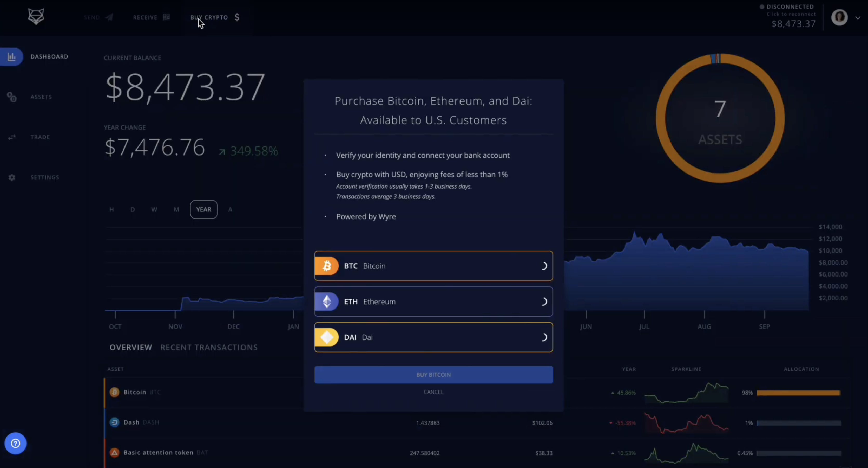868x468 pixels.
Task: Click the Powered by Wyre text
Action: [x=366, y=217]
